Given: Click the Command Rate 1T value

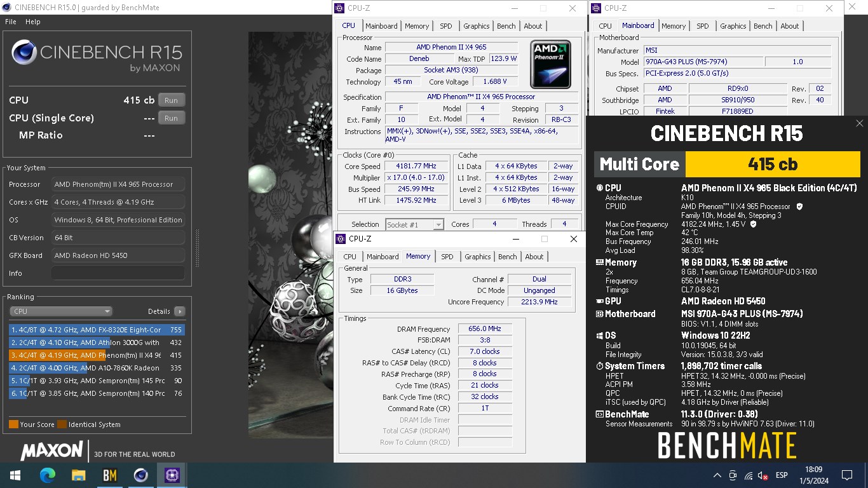Looking at the screenshot, I should point(485,409).
